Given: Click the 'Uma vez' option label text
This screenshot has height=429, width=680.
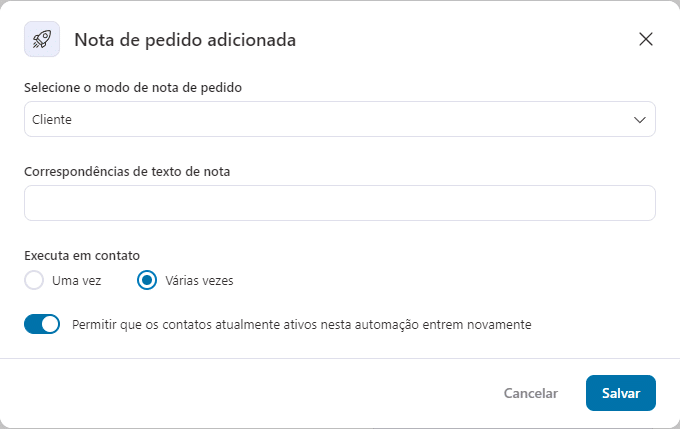Looking at the screenshot, I should pyautogui.click(x=76, y=281).
